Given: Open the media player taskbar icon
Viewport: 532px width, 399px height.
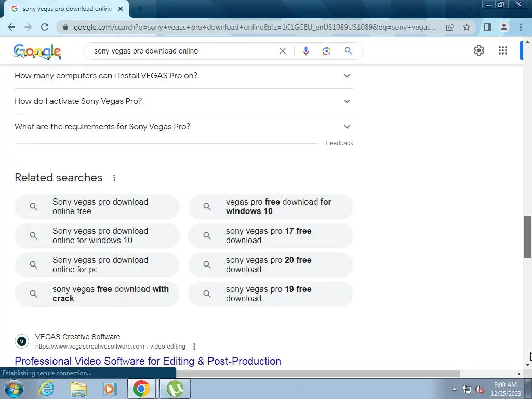Looking at the screenshot, I should pyautogui.click(x=110, y=389).
